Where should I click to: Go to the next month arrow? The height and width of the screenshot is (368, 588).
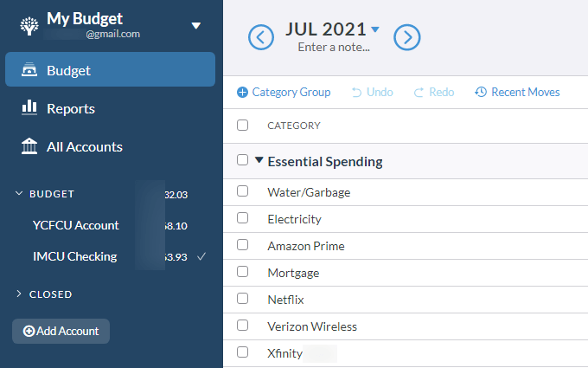tap(407, 37)
